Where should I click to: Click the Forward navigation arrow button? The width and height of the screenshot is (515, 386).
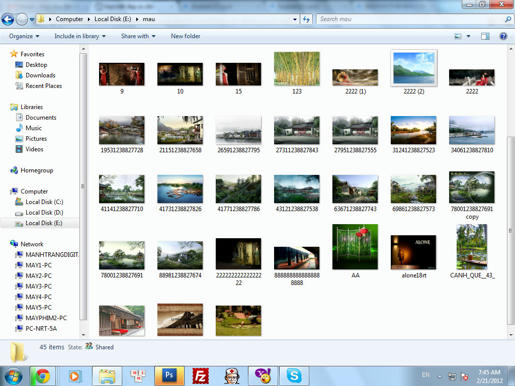point(22,19)
